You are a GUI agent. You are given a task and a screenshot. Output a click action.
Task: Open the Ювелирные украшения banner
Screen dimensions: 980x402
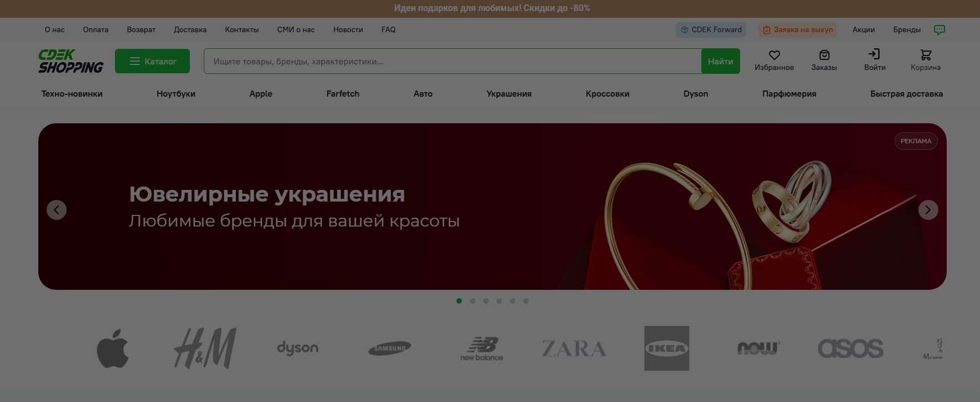[x=492, y=207]
